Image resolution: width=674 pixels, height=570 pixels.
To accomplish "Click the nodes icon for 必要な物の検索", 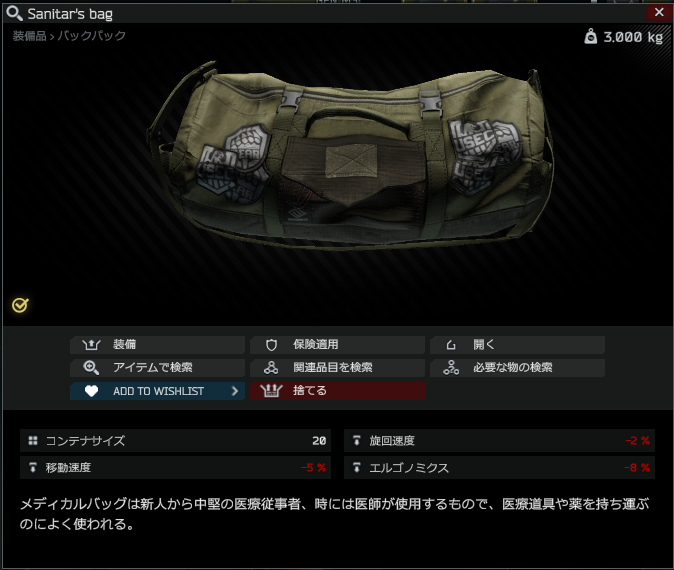I will (x=451, y=368).
